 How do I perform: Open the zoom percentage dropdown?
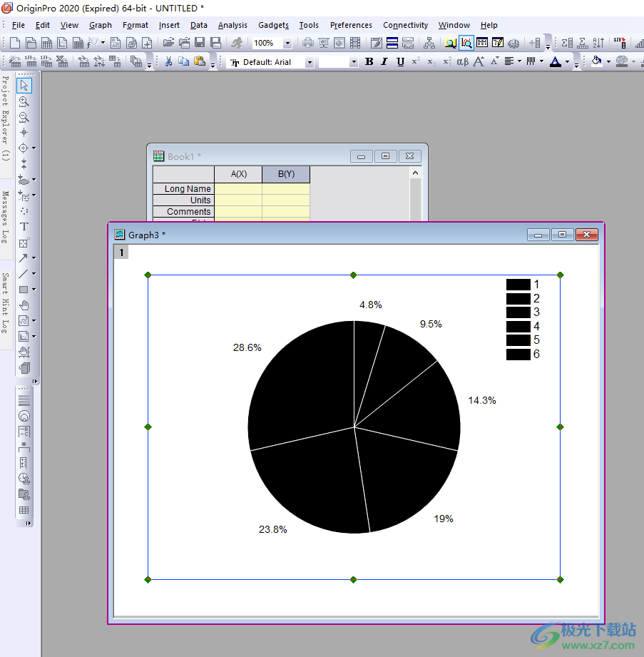(287, 44)
